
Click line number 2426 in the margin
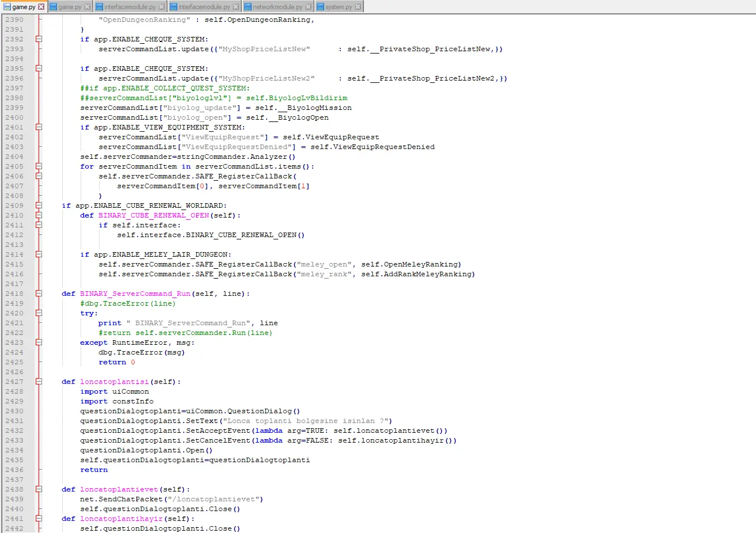(x=14, y=372)
